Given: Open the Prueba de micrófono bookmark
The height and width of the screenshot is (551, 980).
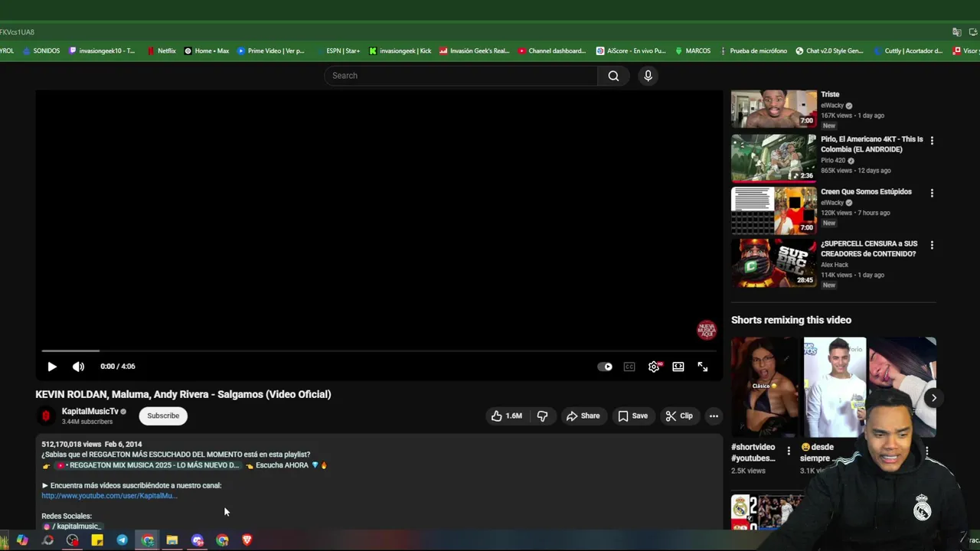Looking at the screenshot, I should pyautogui.click(x=753, y=51).
